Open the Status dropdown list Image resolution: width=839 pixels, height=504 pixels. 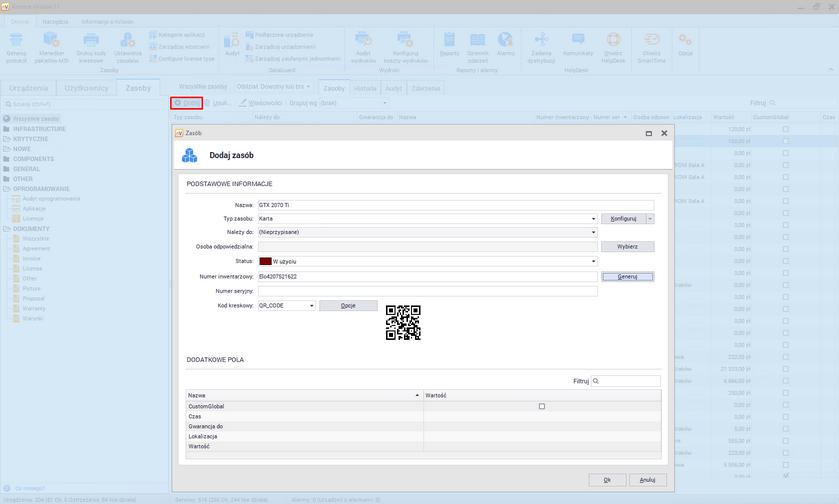[593, 261]
